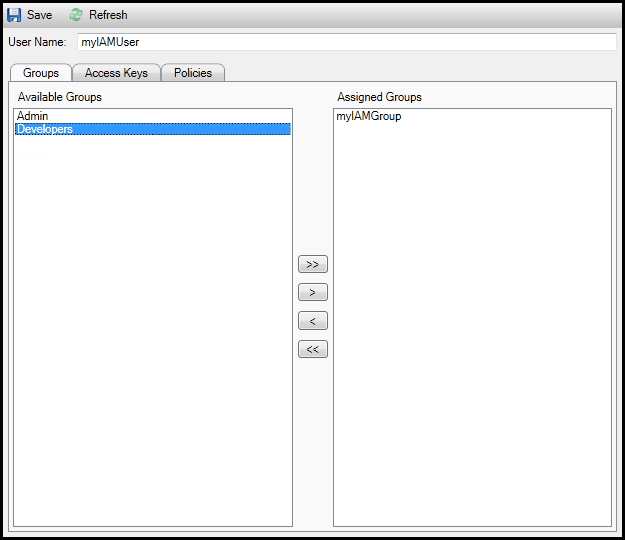Click the green Refresh arrows icon
This screenshot has height=540, width=625.
point(76,15)
